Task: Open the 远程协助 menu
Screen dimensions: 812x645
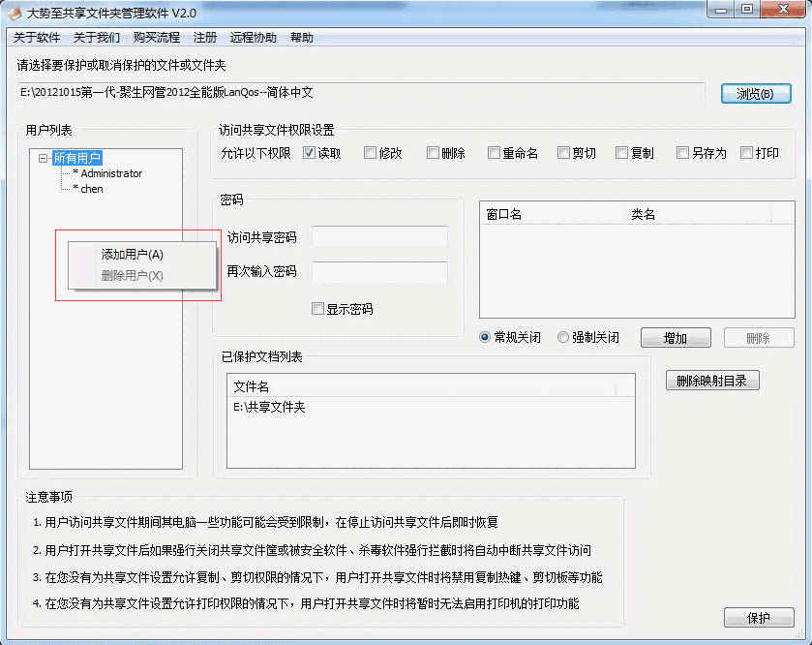Action: pos(254,37)
